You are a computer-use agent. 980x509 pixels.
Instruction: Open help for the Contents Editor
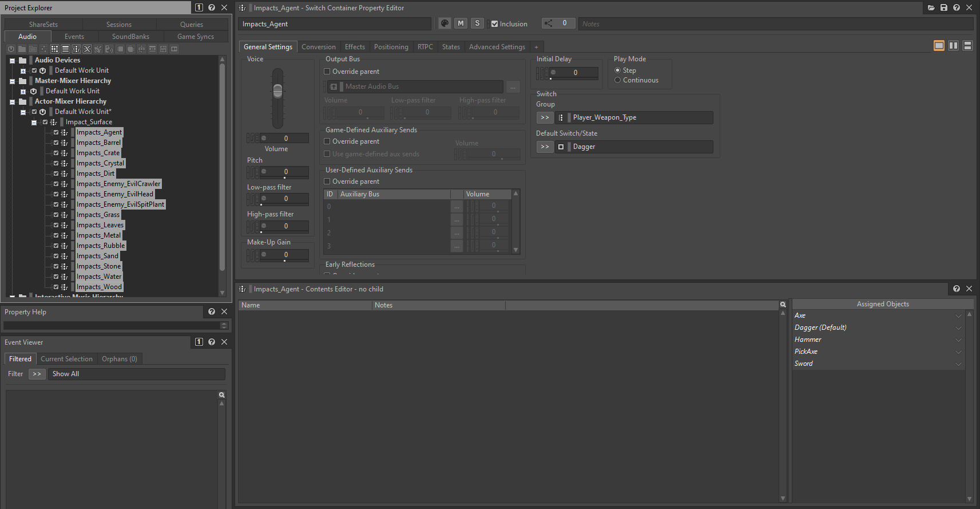point(957,289)
